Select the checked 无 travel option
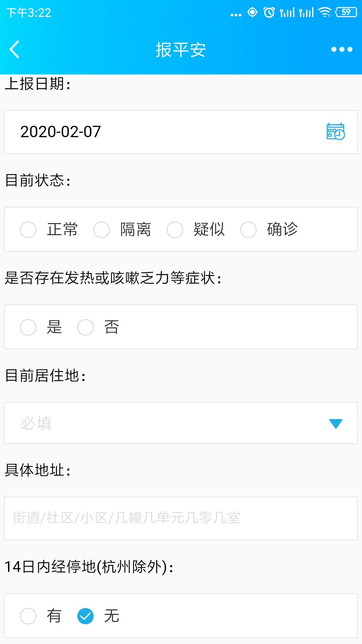 [85, 616]
